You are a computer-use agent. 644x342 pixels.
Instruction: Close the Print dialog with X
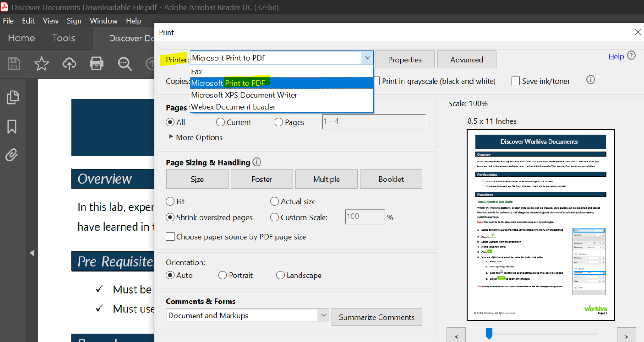[x=638, y=32]
